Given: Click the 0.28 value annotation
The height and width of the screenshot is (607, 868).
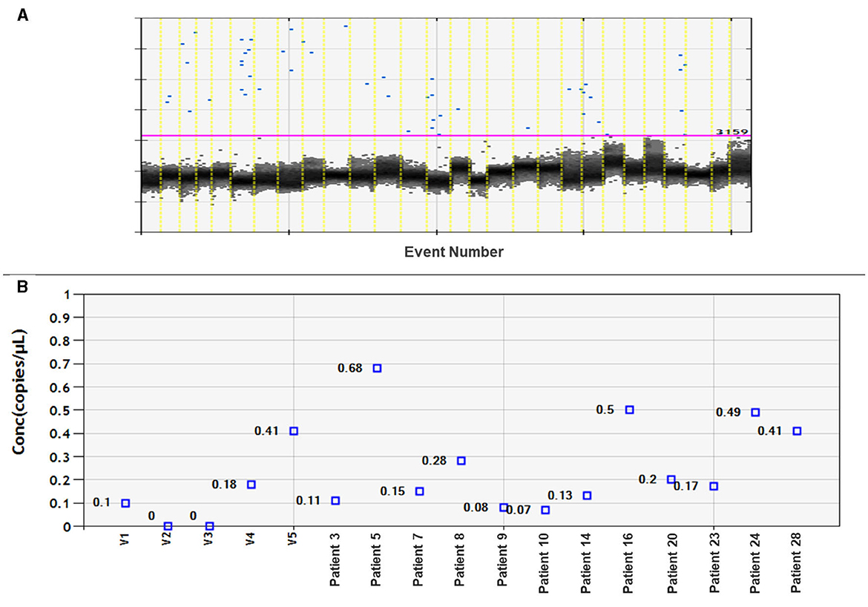Looking at the screenshot, I should (434, 461).
